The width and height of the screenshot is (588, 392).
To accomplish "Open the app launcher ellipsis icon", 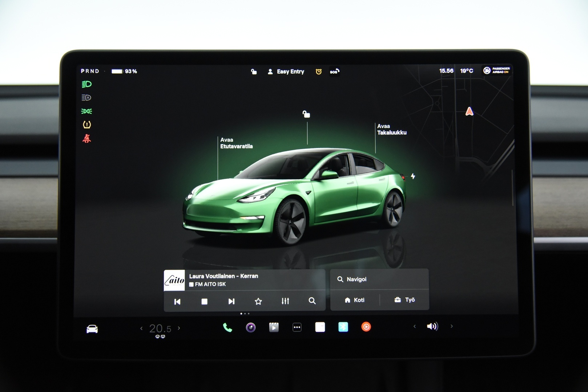I will pyautogui.click(x=297, y=327).
